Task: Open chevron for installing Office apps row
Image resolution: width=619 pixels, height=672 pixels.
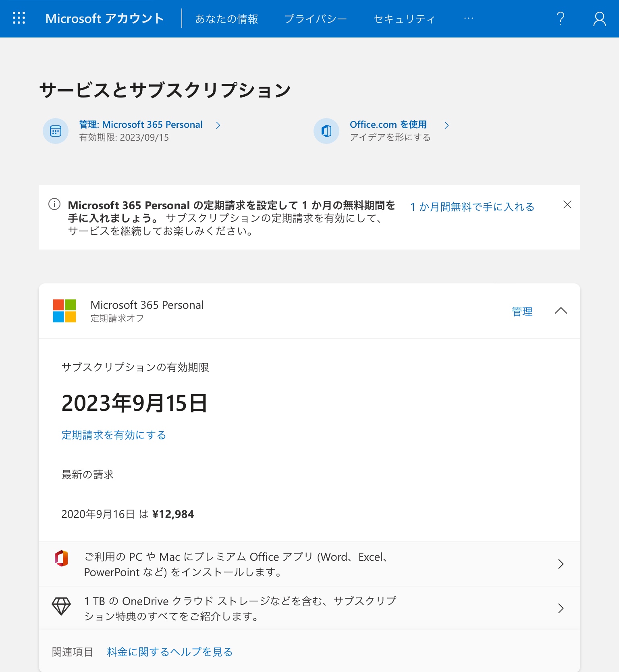Action: coord(561,564)
